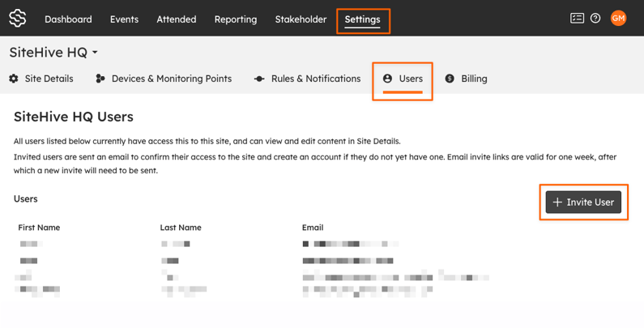Switch to the Rules & Notifications tab
The height and width of the screenshot is (328, 644).
pyautogui.click(x=307, y=79)
